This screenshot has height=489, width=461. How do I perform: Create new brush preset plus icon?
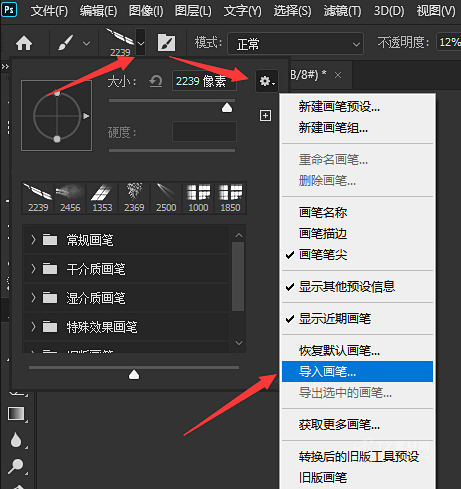(x=265, y=116)
